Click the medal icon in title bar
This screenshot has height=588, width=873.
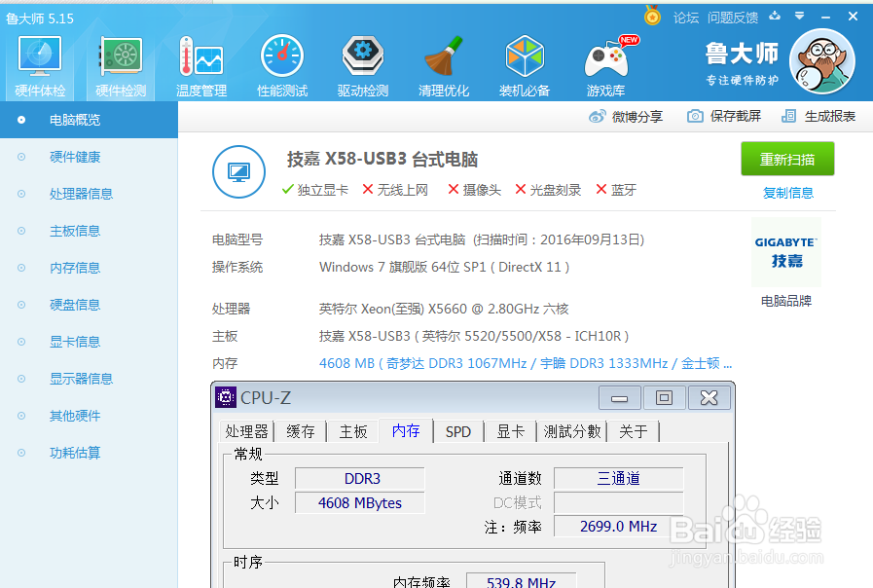pyautogui.click(x=652, y=16)
